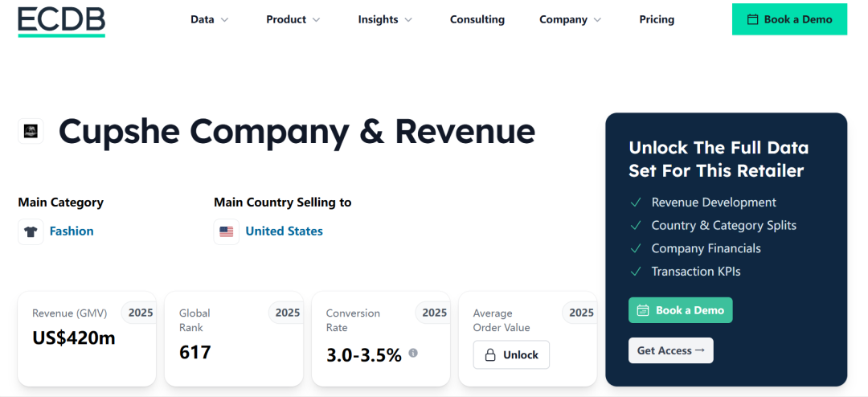Expand the Product dropdown menu
This screenshot has width=868, height=397.
(x=293, y=19)
